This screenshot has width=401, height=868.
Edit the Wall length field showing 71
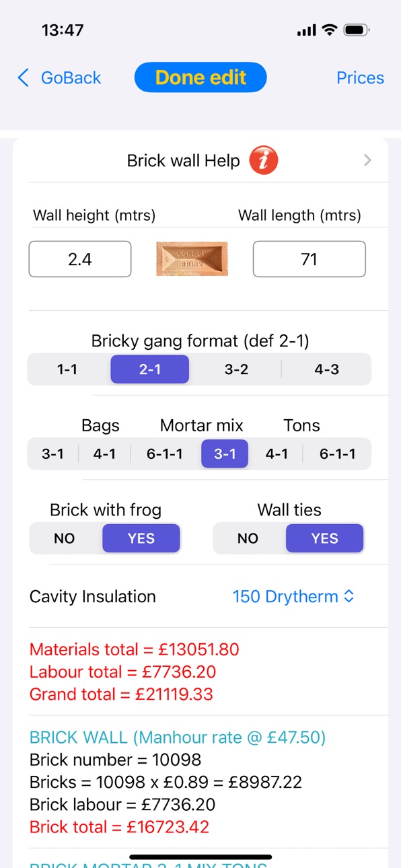pyautogui.click(x=309, y=259)
